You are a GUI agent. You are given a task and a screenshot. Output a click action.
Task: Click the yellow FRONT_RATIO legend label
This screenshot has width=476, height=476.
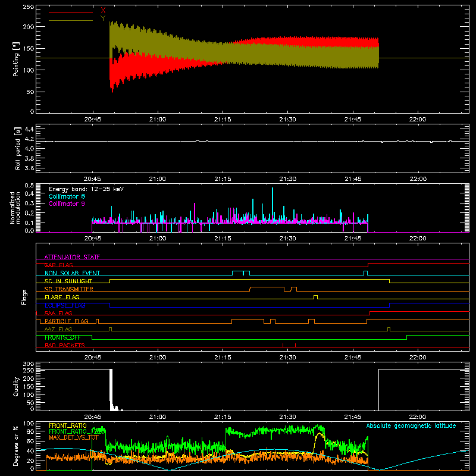pos(68,425)
